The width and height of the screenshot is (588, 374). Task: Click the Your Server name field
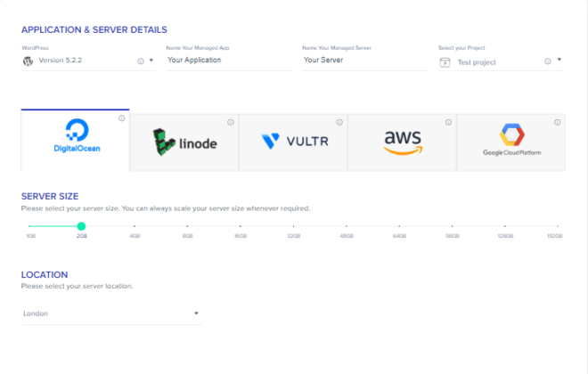[365, 61]
